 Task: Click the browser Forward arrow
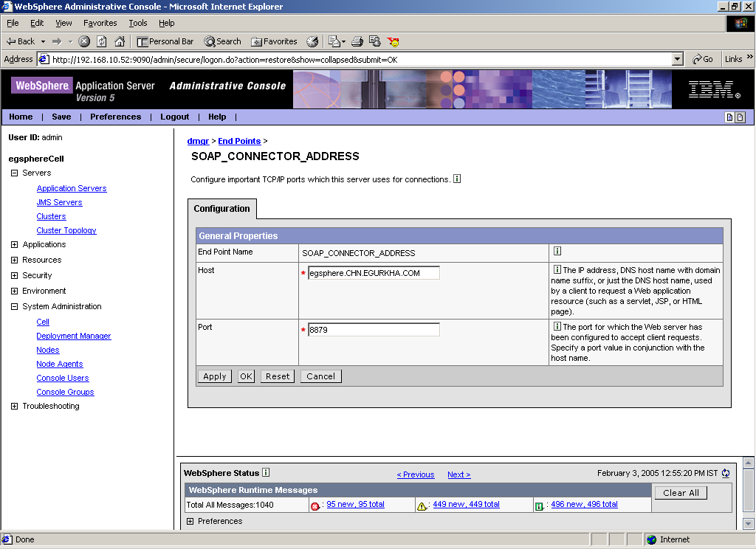[x=57, y=41]
